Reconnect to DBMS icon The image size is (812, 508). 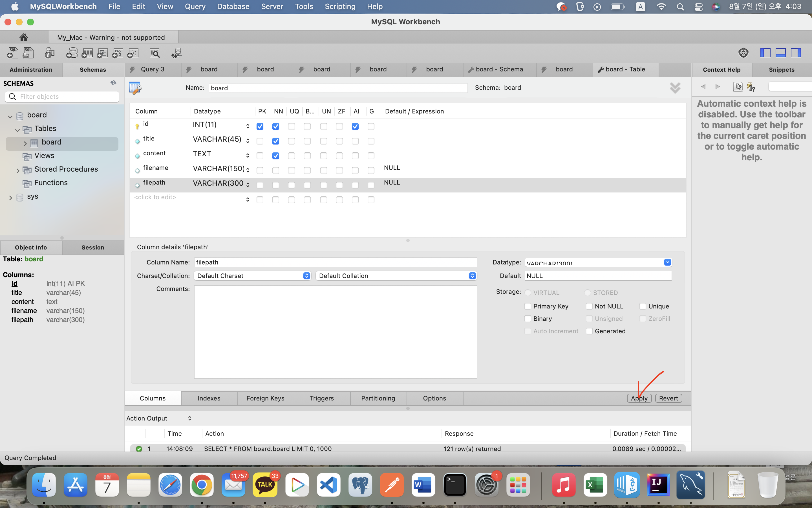point(176,53)
